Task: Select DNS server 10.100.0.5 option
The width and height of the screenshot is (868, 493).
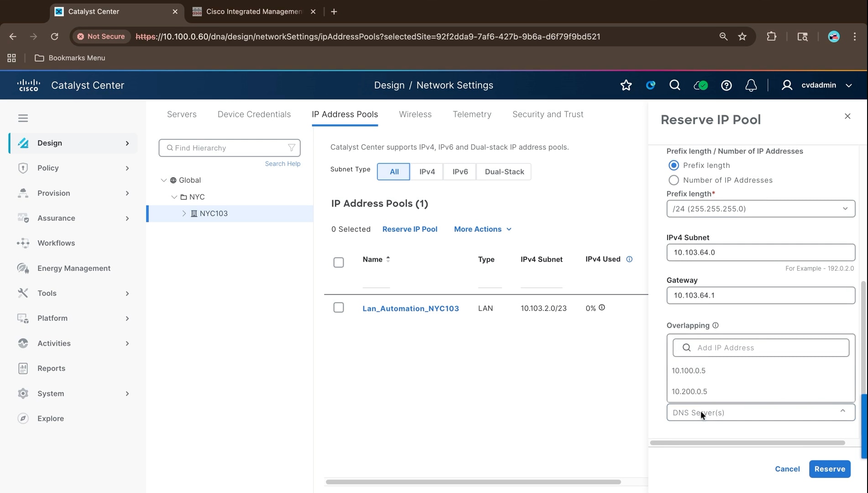Action: point(761,371)
